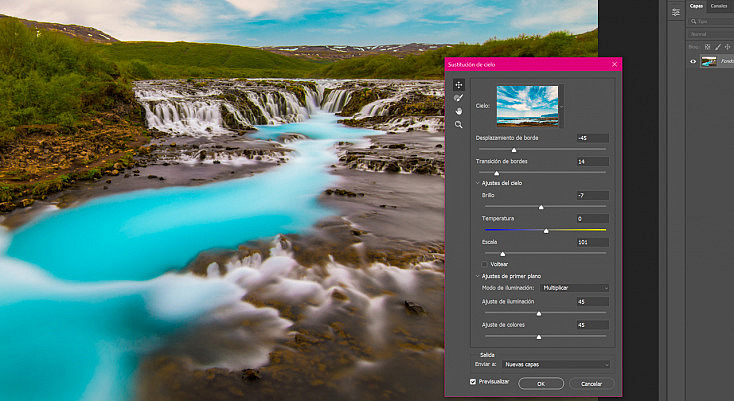
Task: Click the Escala value field
Action: [593, 242]
